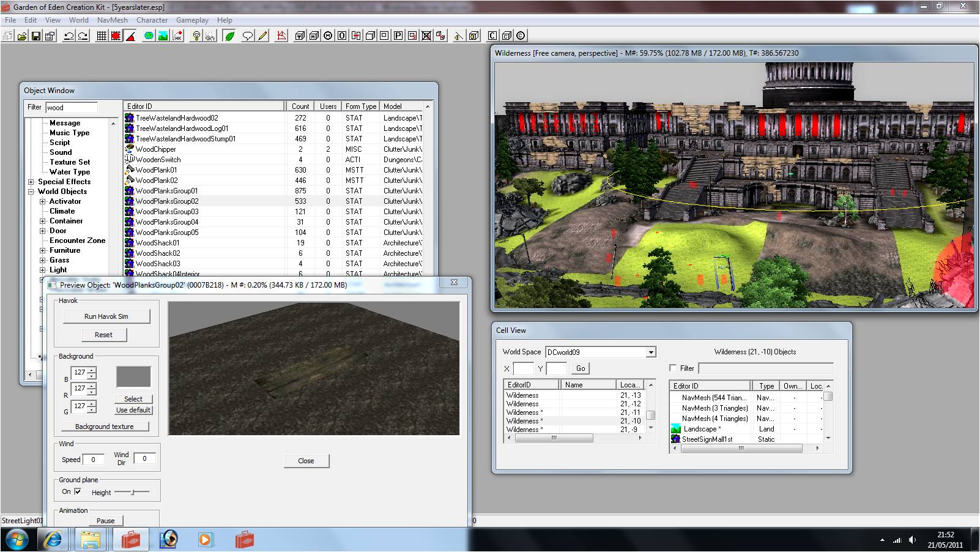980x552 pixels.
Task: Open the NavMesh menu
Action: pos(112,20)
